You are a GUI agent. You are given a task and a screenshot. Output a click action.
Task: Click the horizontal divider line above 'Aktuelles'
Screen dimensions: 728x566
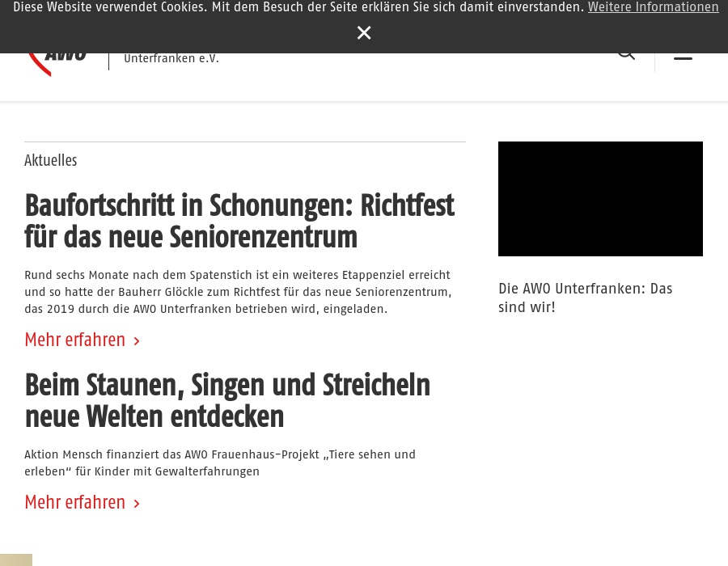click(x=245, y=142)
